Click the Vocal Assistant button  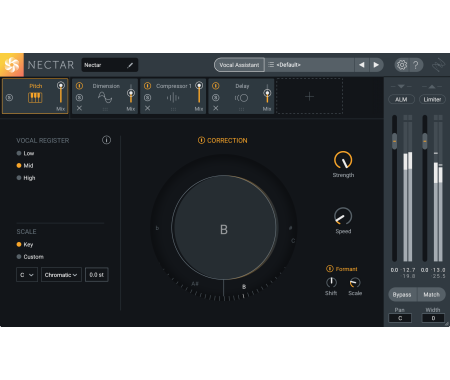pyautogui.click(x=239, y=65)
